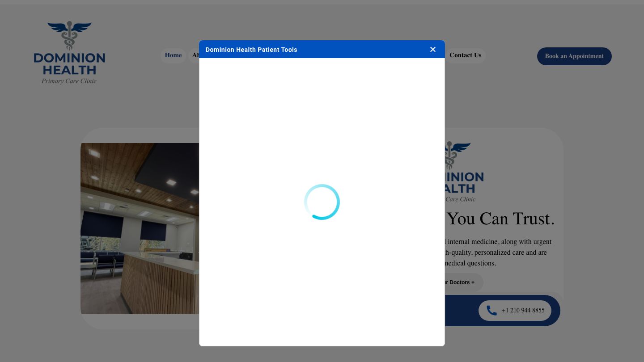
Task: Click the Dominion Health Patient Tools title
Action: [251, 50]
